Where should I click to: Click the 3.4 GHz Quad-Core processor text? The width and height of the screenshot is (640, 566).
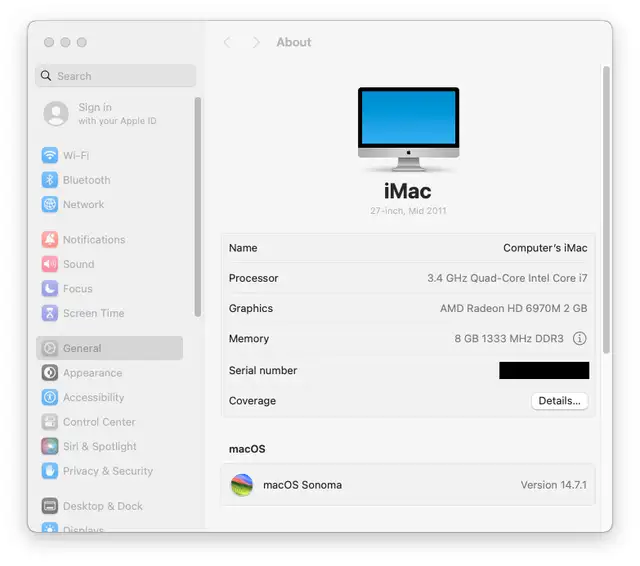pyautogui.click(x=507, y=278)
